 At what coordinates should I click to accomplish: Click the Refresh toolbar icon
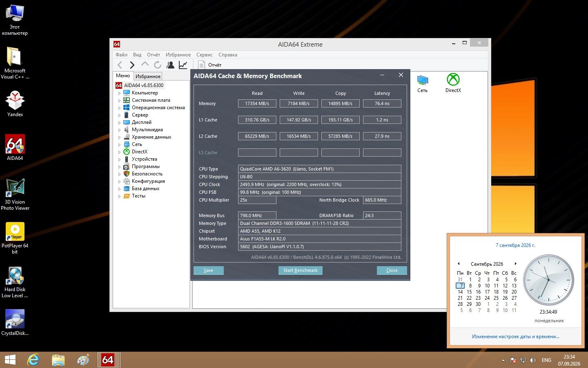pyautogui.click(x=158, y=65)
